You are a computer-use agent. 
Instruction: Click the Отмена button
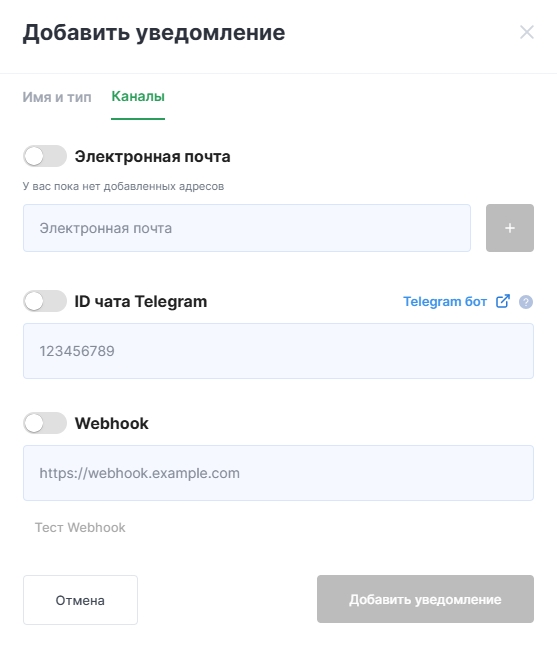click(x=80, y=600)
